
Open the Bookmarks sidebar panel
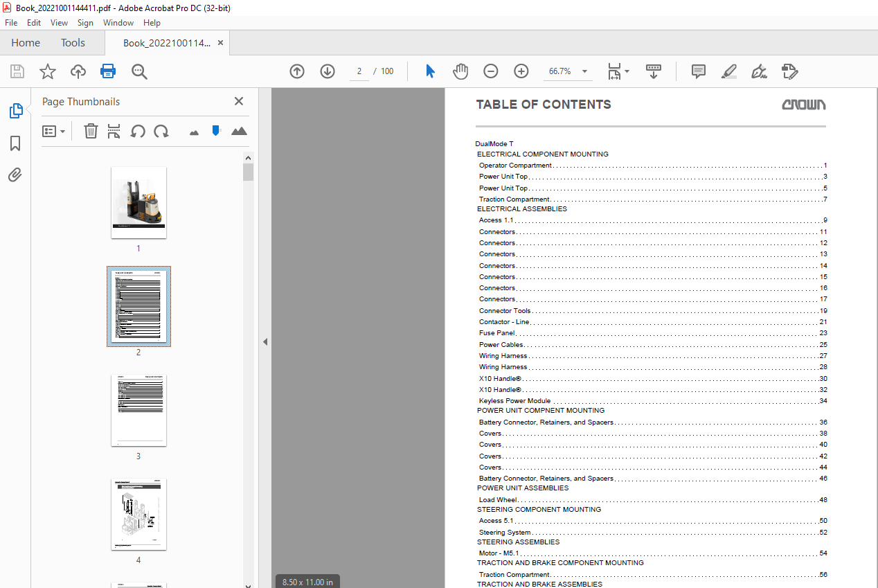[x=15, y=143]
